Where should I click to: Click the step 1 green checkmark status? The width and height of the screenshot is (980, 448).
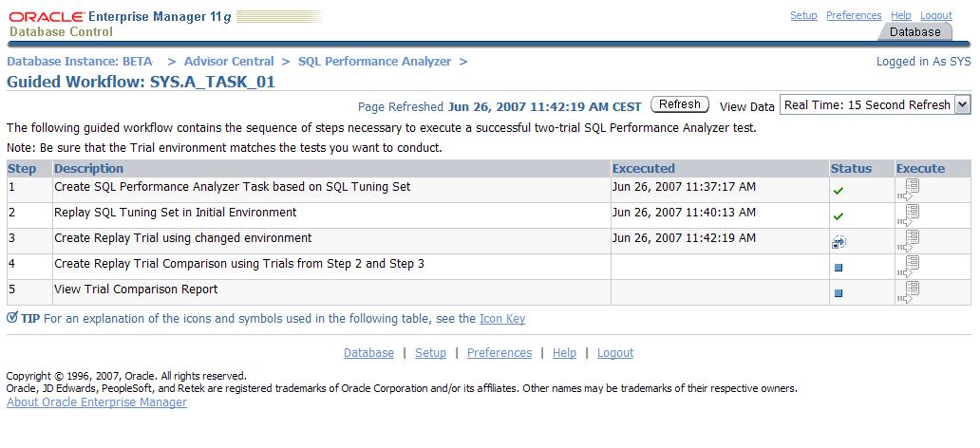(x=839, y=191)
